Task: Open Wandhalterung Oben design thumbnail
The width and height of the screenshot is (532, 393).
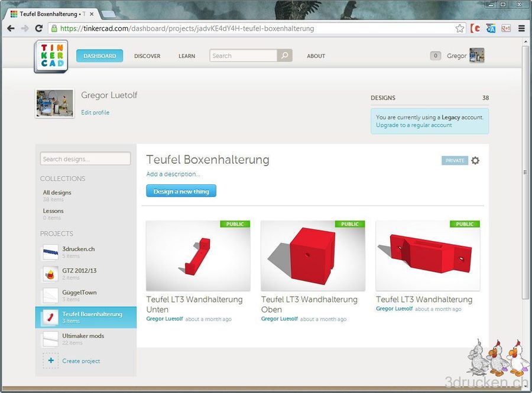Action: (313, 256)
